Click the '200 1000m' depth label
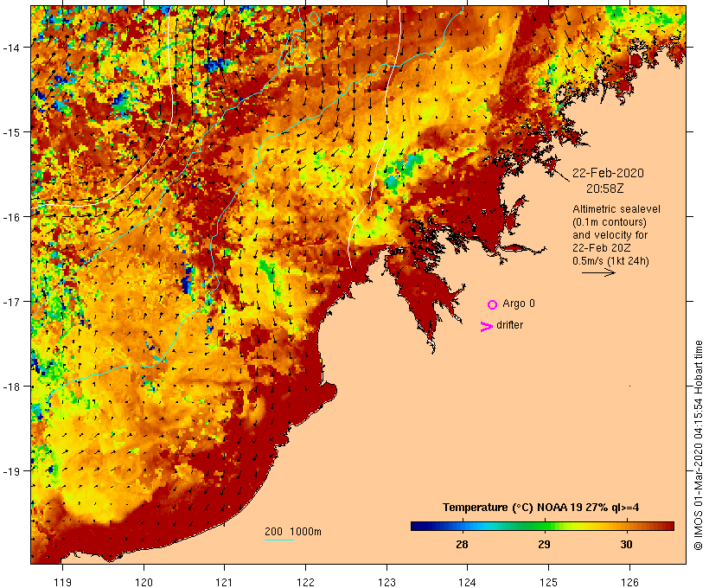The width and height of the screenshot is (709, 588). (x=293, y=532)
